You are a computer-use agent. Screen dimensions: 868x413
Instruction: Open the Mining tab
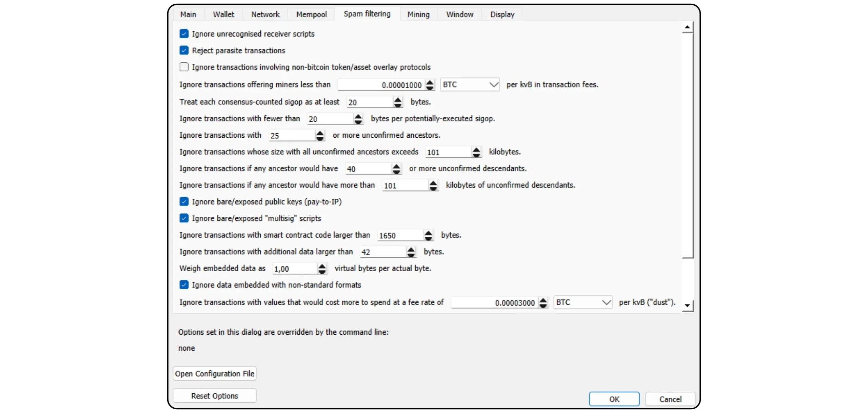418,14
